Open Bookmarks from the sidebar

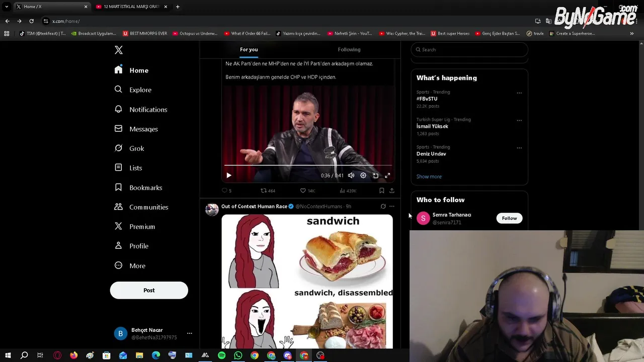(138, 188)
